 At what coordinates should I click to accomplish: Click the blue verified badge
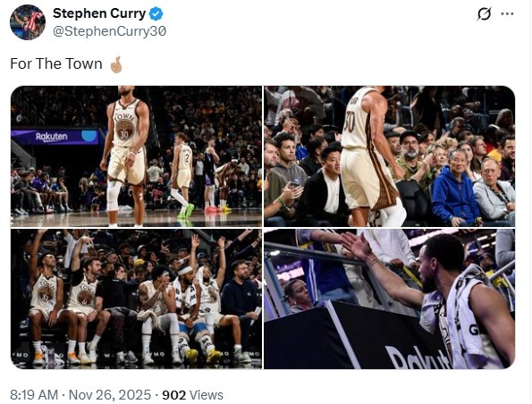(156, 13)
